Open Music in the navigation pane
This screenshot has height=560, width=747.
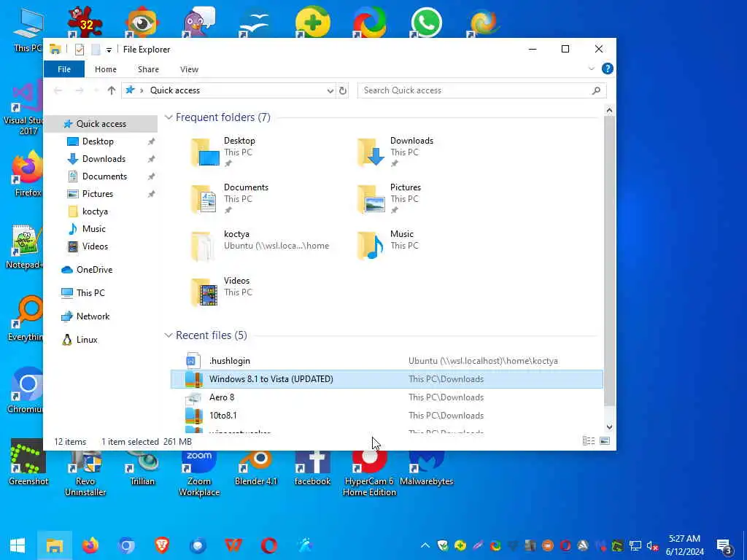(94, 229)
